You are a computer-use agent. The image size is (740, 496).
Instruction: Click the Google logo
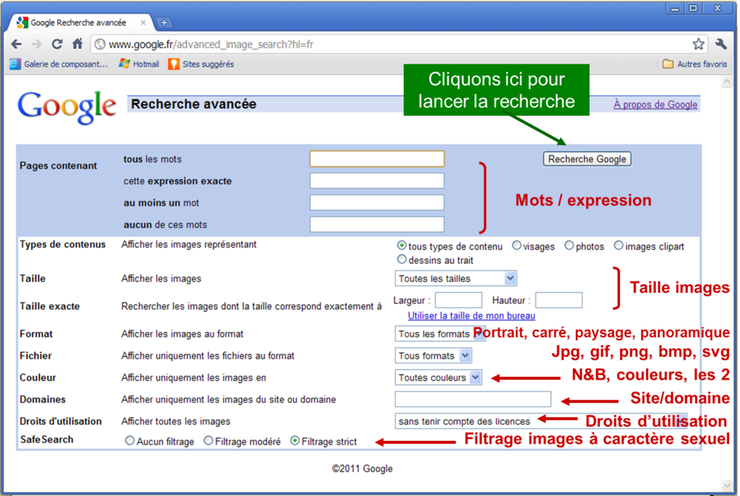(67, 106)
